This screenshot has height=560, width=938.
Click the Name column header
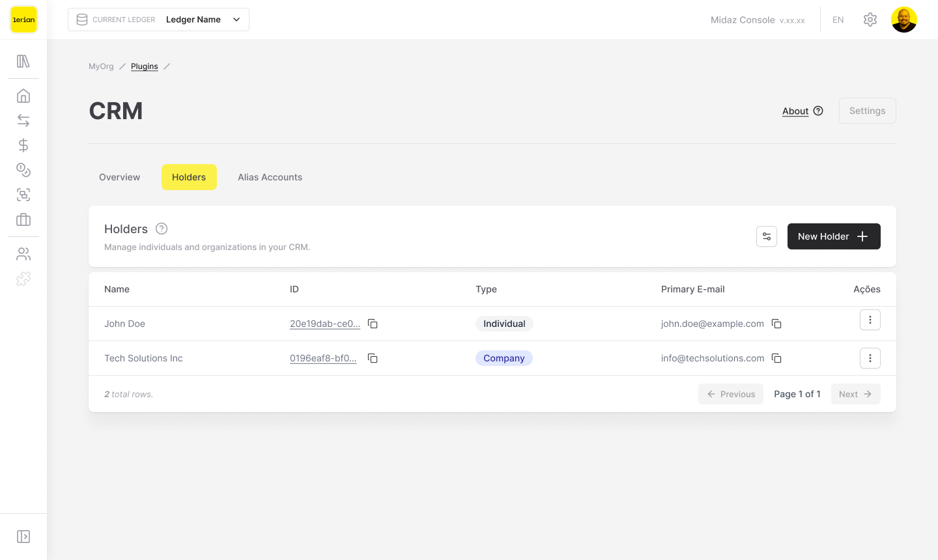point(117,289)
